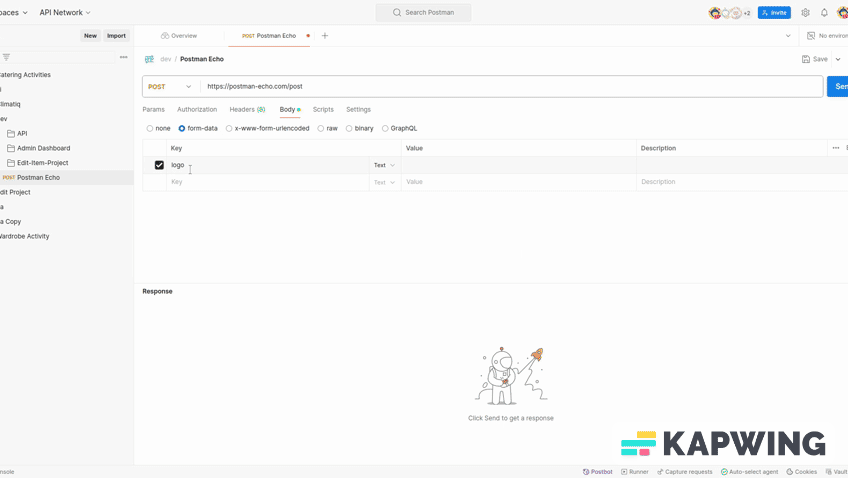Screen dimensions: 848x478
Task: Expand the API Network menu
Action: pyautogui.click(x=65, y=12)
